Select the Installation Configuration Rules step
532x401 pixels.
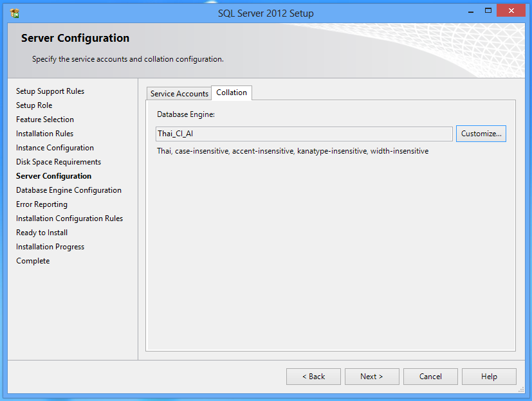tap(69, 218)
